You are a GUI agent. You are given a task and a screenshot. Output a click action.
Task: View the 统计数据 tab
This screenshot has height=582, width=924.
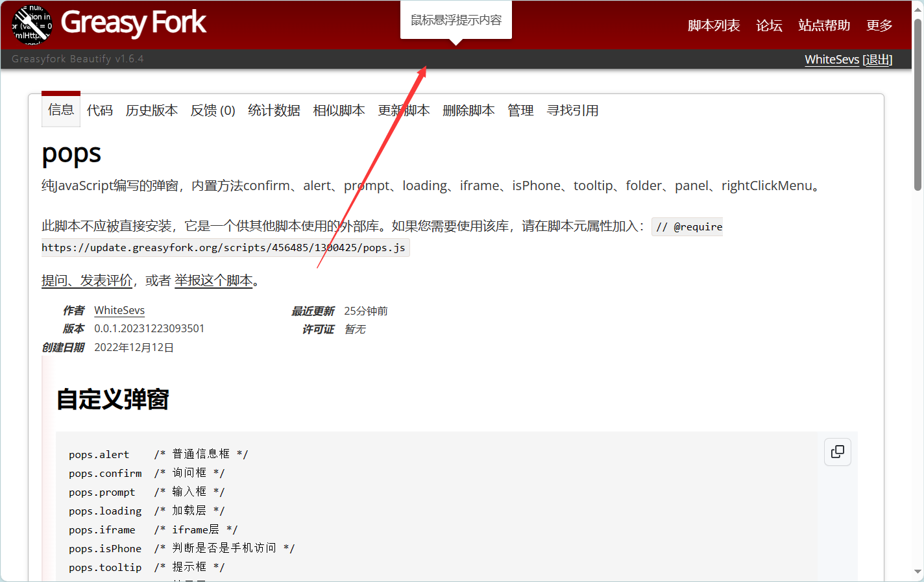274,110
